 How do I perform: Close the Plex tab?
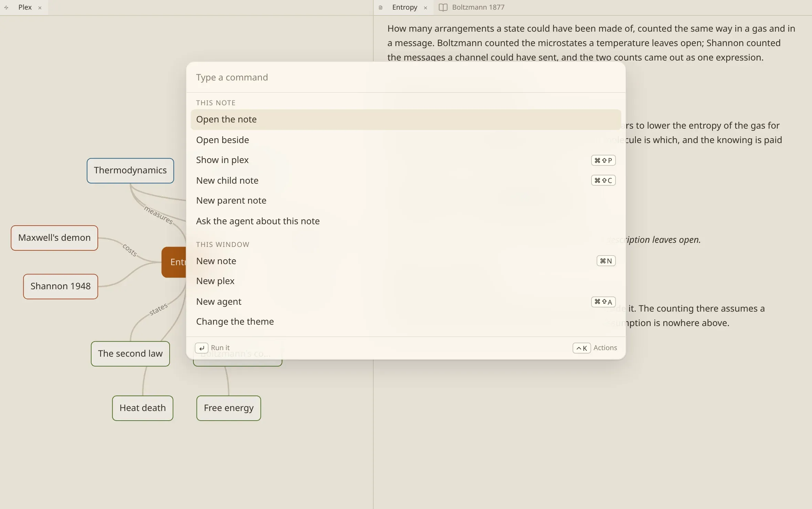pyautogui.click(x=40, y=8)
